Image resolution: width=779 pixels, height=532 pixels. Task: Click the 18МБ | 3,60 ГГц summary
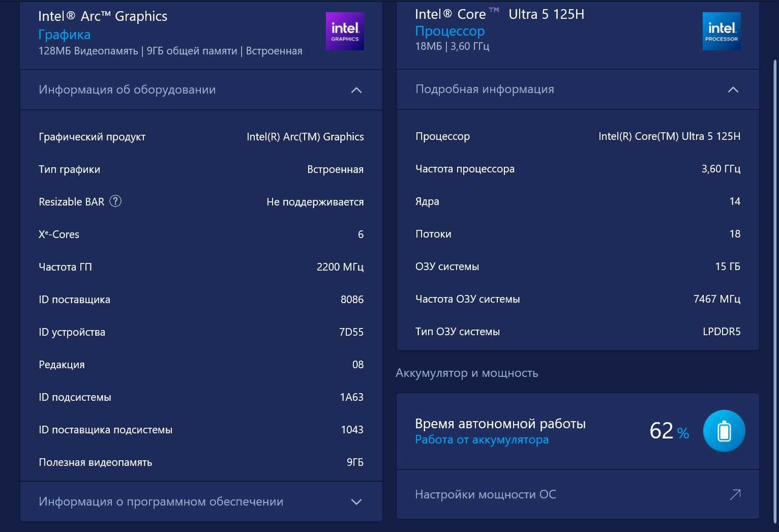tap(453, 46)
